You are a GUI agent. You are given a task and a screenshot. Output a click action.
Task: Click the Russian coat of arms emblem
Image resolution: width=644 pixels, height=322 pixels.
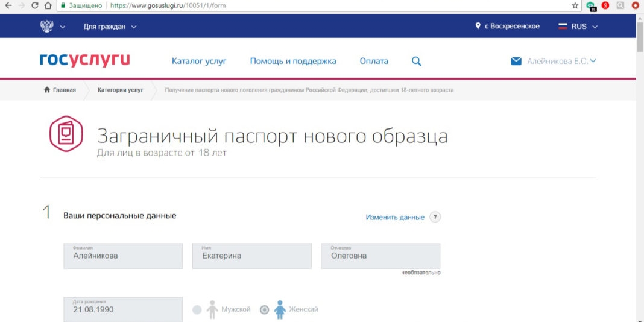(46, 27)
